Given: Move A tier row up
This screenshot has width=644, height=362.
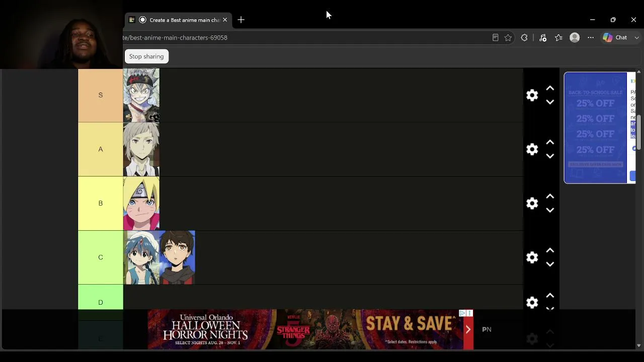Looking at the screenshot, I should (x=550, y=142).
